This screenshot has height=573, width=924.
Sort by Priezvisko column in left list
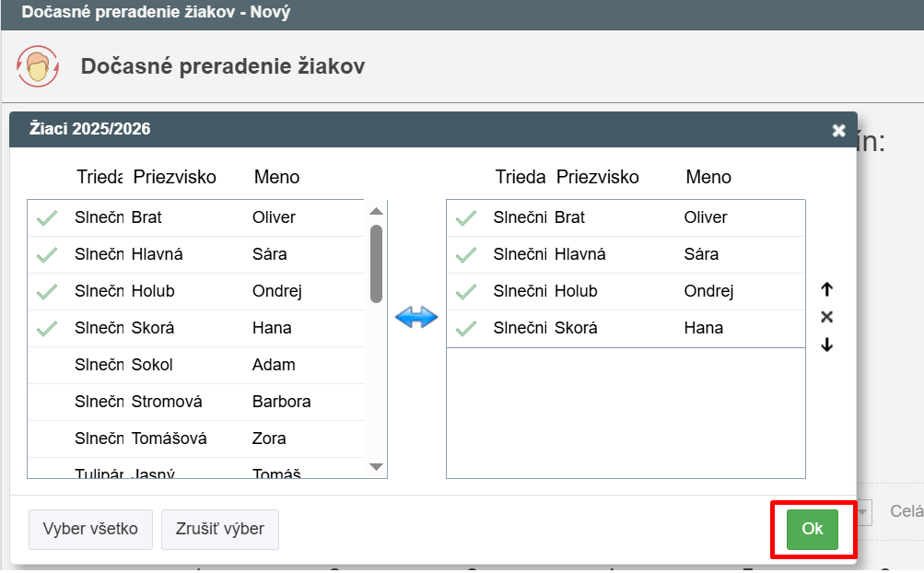[174, 177]
